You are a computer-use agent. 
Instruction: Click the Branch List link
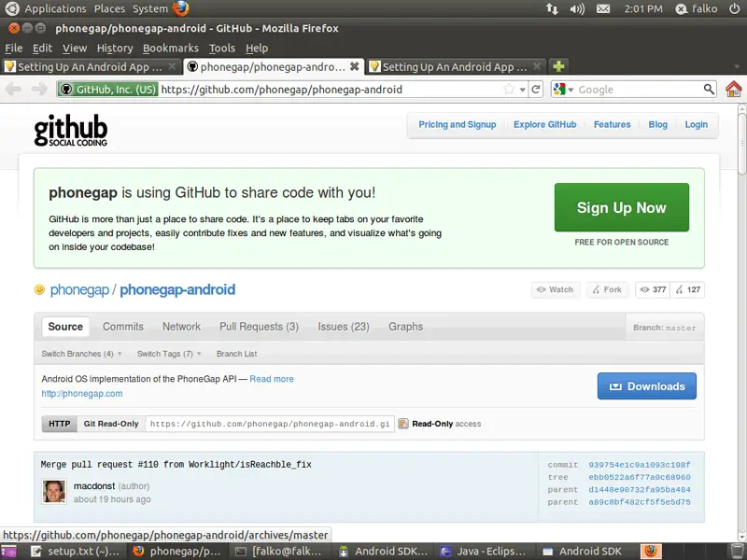pos(236,354)
